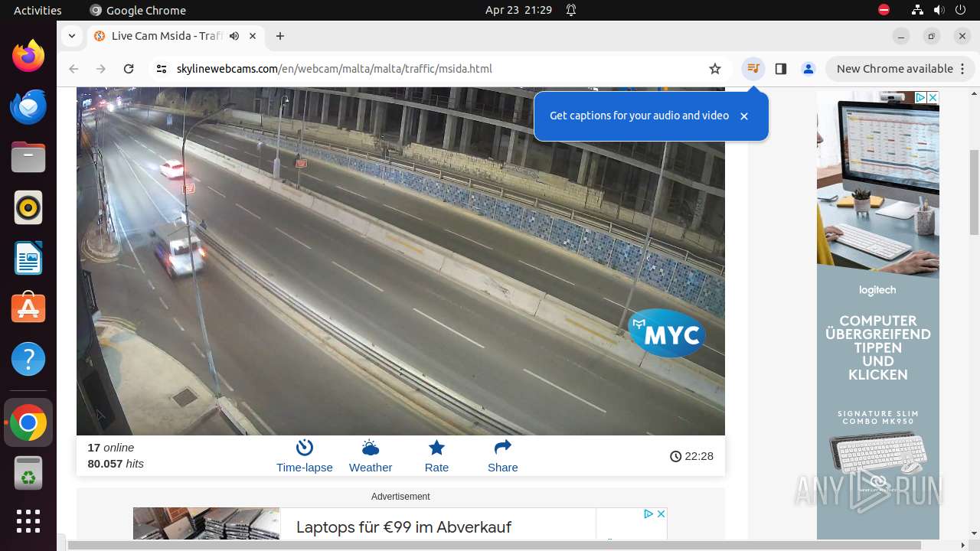
Task: Click the 17 online counter text
Action: [x=110, y=448]
